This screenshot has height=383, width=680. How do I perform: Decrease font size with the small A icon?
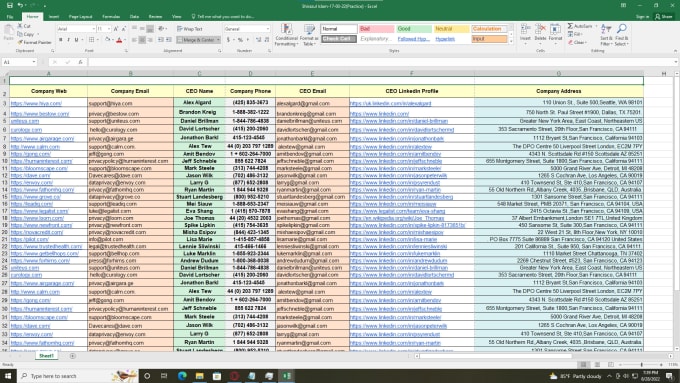124,29
